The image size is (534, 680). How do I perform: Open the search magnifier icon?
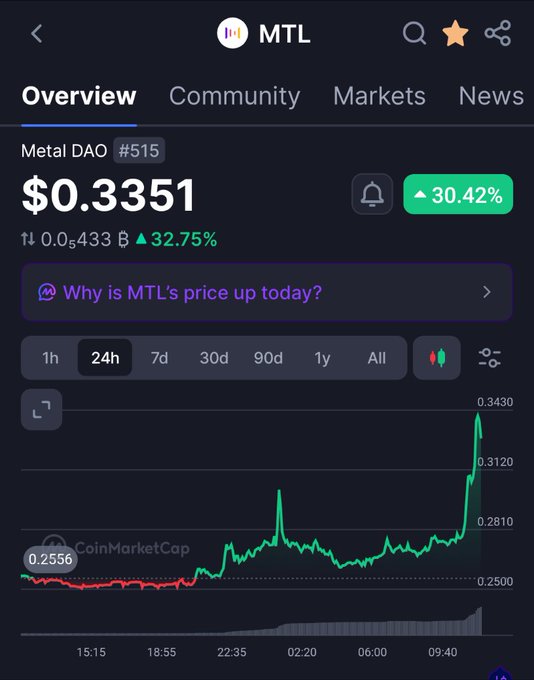tap(414, 33)
